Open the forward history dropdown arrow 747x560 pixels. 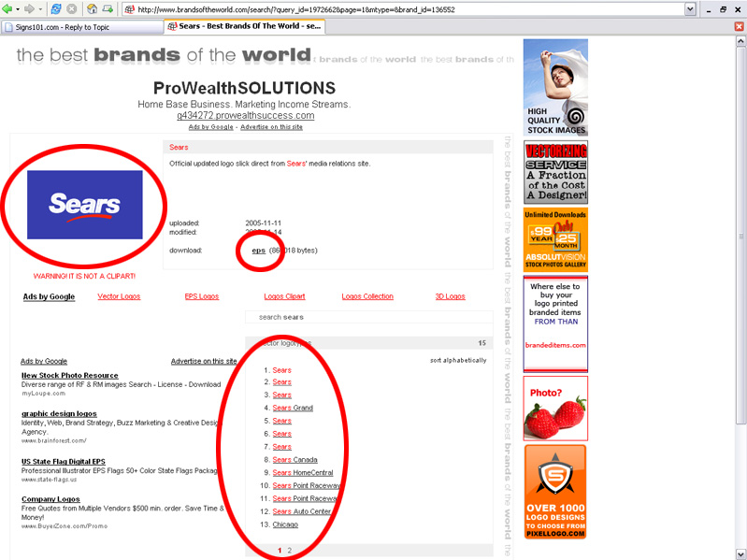(x=40, y=9)
